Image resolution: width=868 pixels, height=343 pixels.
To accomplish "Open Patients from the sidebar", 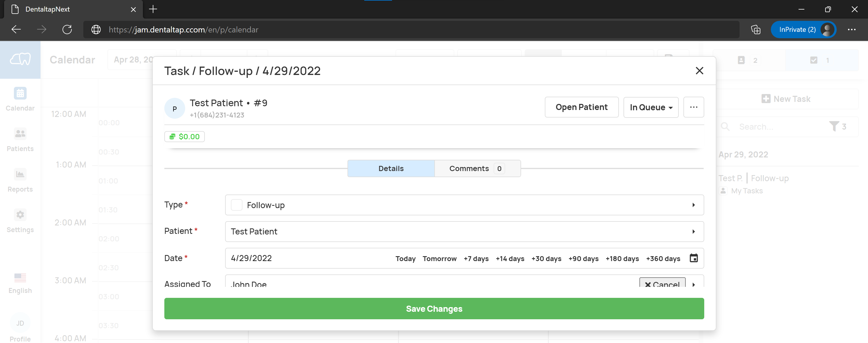I will tap(20, 140).
